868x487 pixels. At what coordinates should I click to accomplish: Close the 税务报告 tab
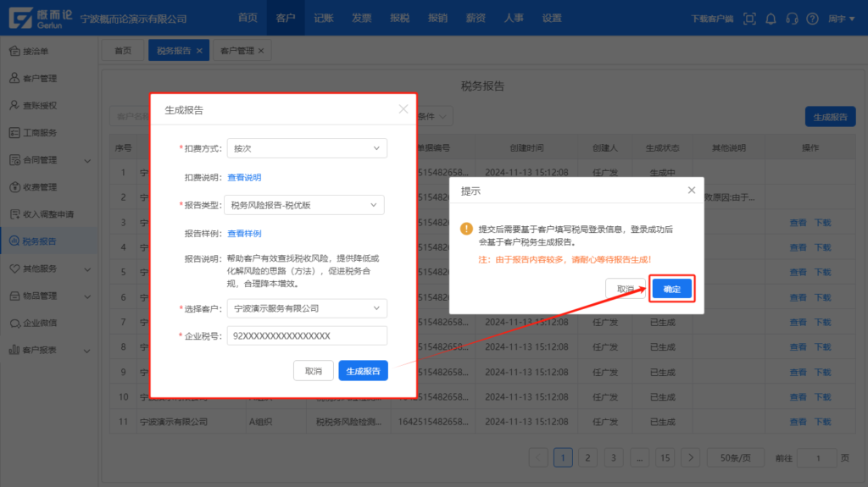[x=199, y=51]
